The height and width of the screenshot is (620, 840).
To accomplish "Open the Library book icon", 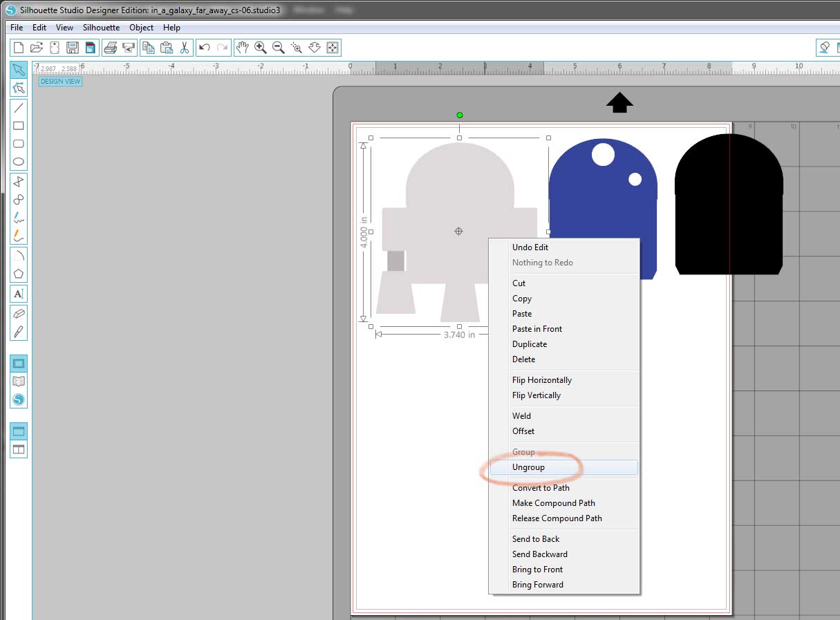I will pyautogui.click(x=19, y=382).
